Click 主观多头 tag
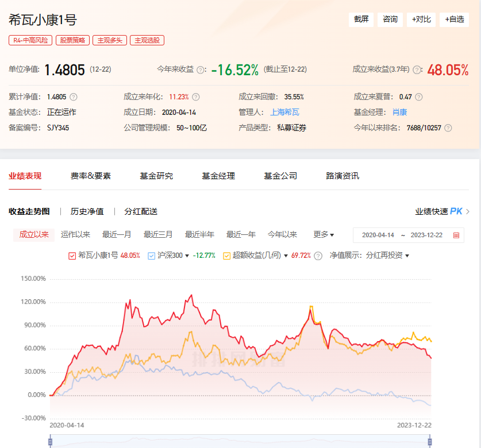Image resolution: width=481 pixels, height=448 pixels. [110, 40]
